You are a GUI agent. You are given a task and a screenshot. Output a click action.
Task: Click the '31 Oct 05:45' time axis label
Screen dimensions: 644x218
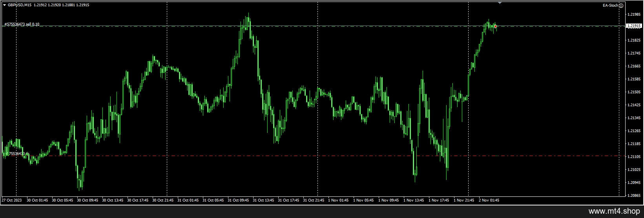213,200
